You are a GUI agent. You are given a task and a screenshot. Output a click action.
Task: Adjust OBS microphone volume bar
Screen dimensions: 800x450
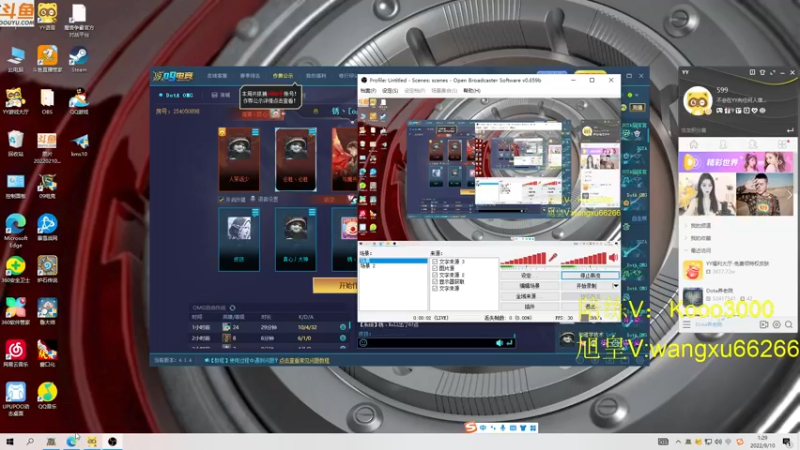pyautogui.click(x=524, y=259)
